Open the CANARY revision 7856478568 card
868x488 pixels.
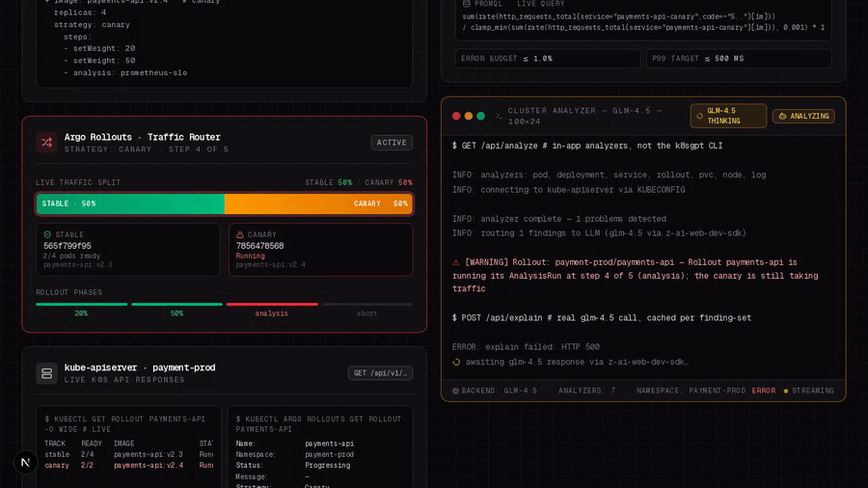(320, 250)
